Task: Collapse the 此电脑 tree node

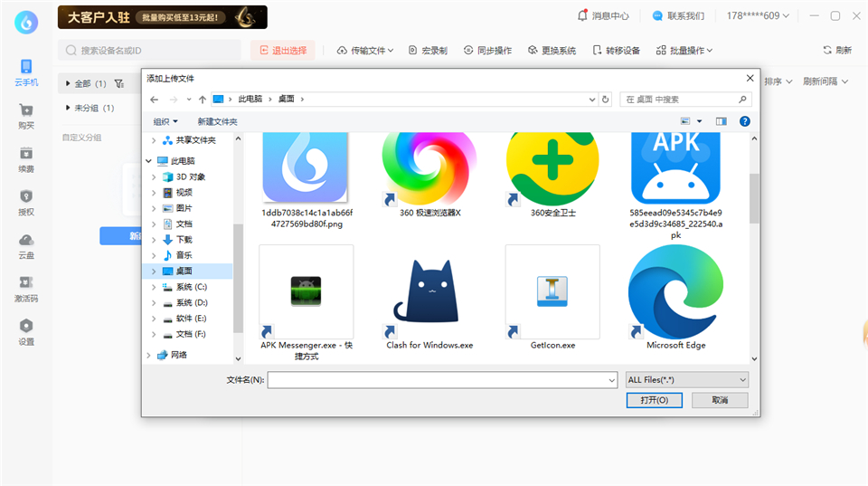Action: tap(148, 161)
